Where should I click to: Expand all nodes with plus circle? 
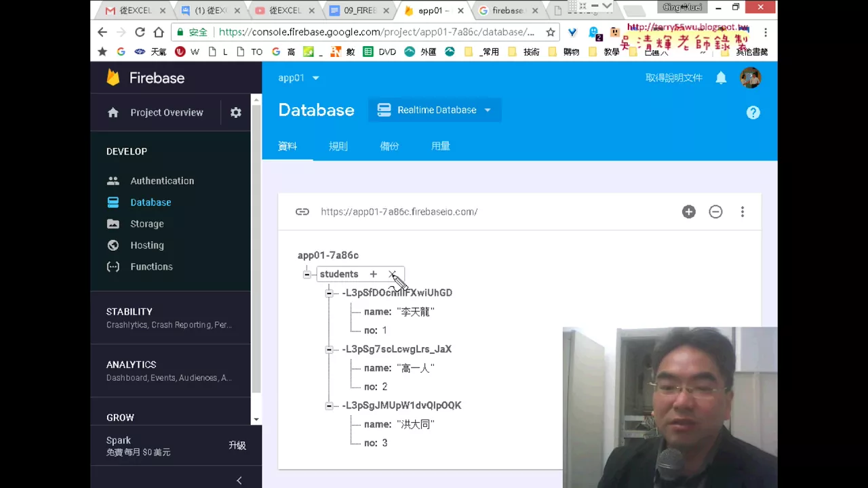pyautogui.click(x=688, y=211)
